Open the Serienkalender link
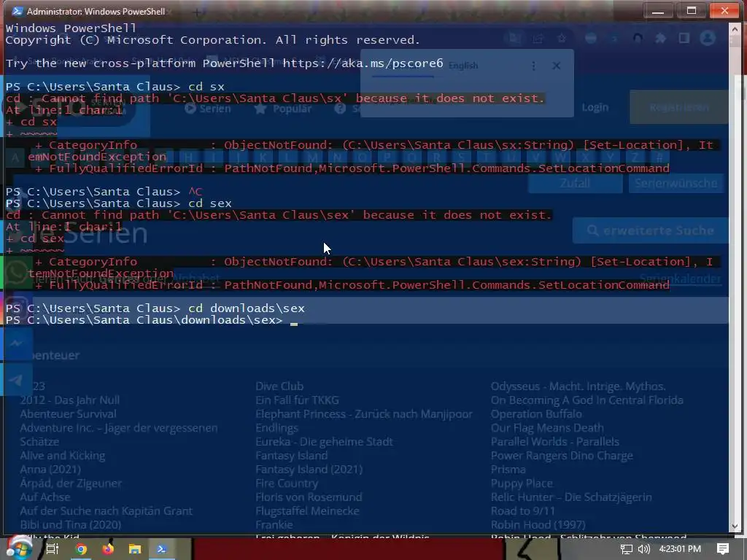The height and width of the screenshot is (560, 747). [680, 279]
